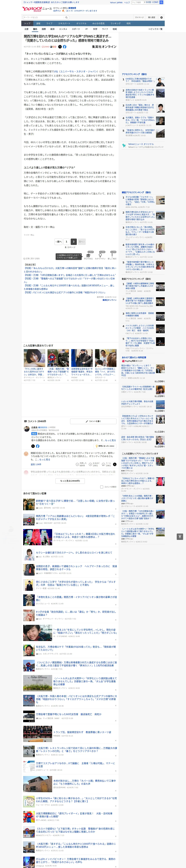
Task: Open the 2940 comment count beside the date
Action: 46,47
